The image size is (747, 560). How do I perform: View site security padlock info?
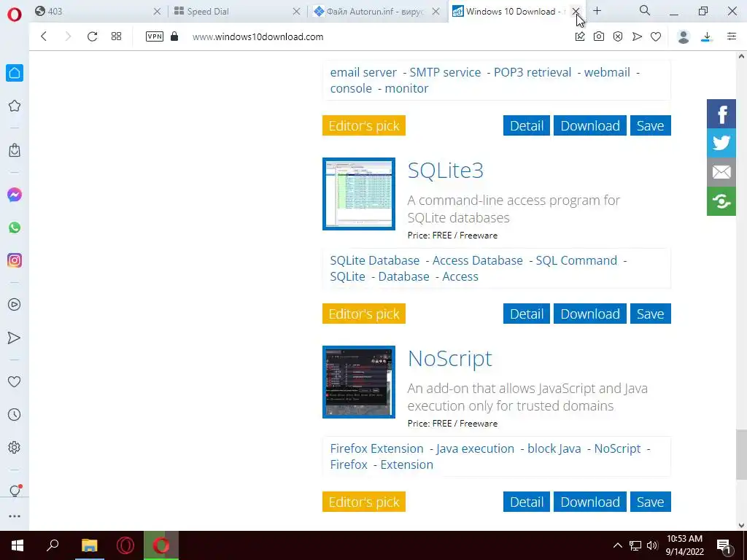pos(174,36)
